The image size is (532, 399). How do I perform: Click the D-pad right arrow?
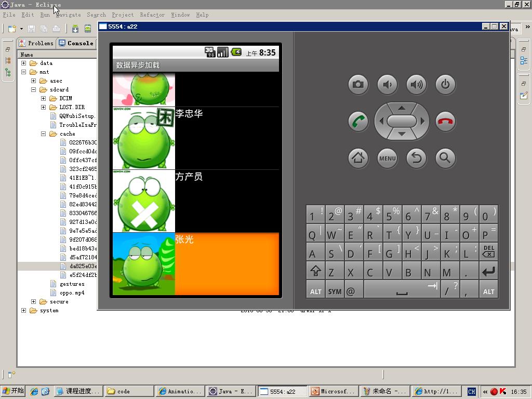(422, 121)
